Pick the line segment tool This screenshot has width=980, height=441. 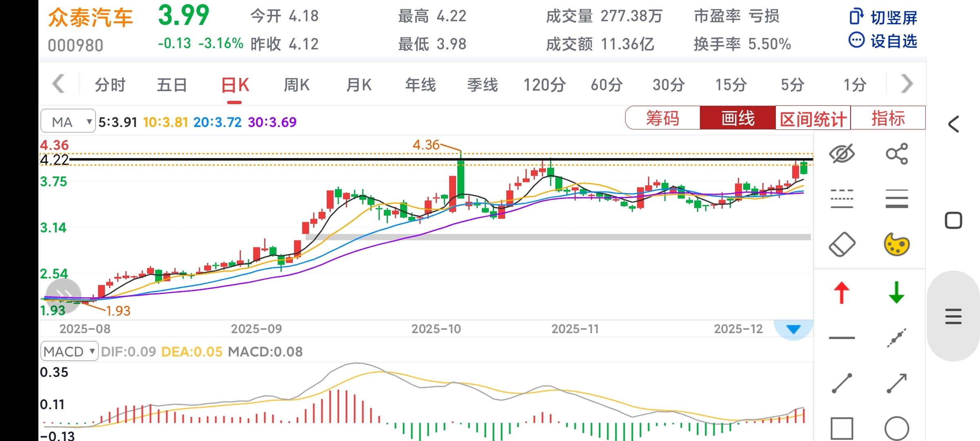(x=842, y=383)
